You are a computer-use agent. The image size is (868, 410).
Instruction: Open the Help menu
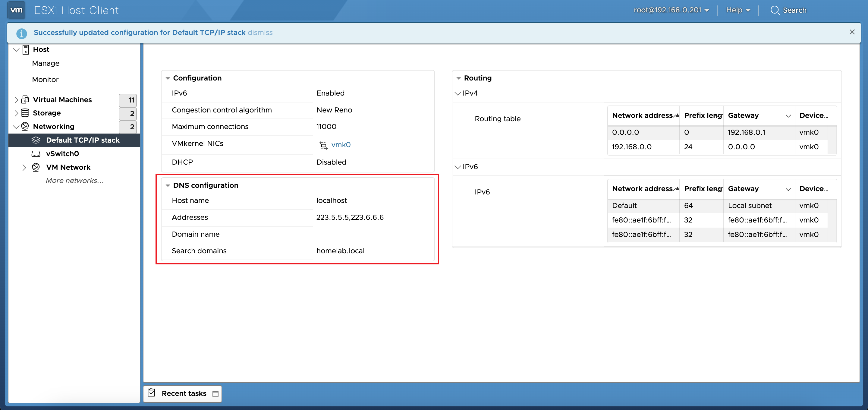coord(738,10)
